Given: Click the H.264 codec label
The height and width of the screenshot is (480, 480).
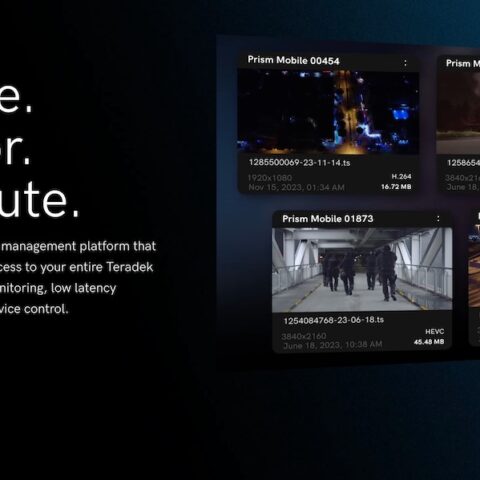Looking at the screenshot, I should [x=401, y=176].
